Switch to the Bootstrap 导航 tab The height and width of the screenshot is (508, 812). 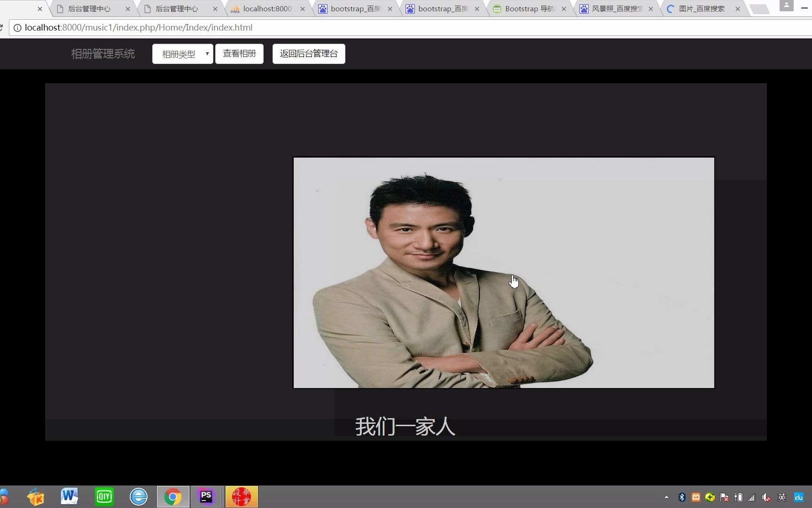[x=526, y=8]
